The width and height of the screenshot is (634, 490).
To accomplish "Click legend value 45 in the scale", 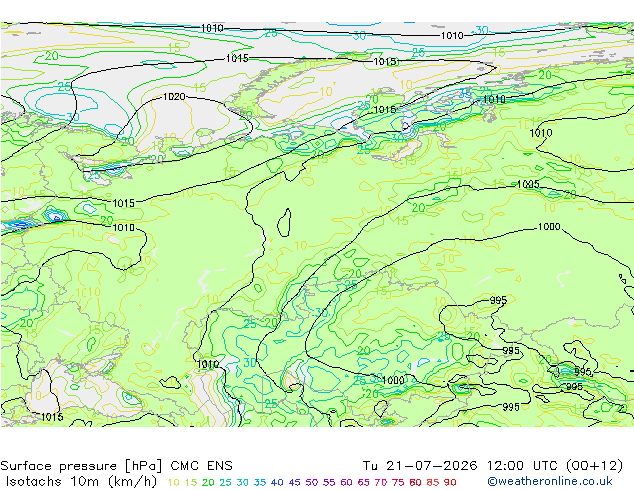I will tap(294, 482).
